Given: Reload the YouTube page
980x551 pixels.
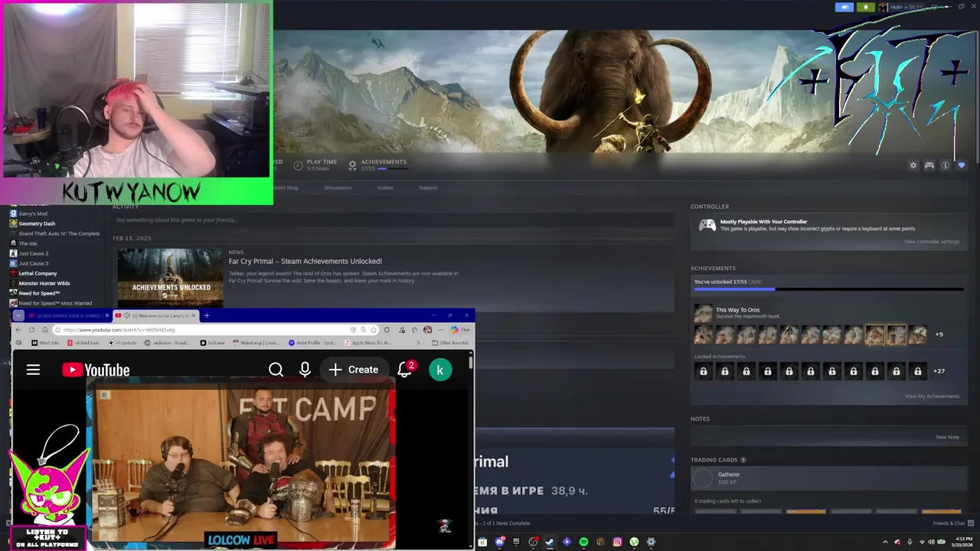Looking at the screenshot, I should pos(31,330).
